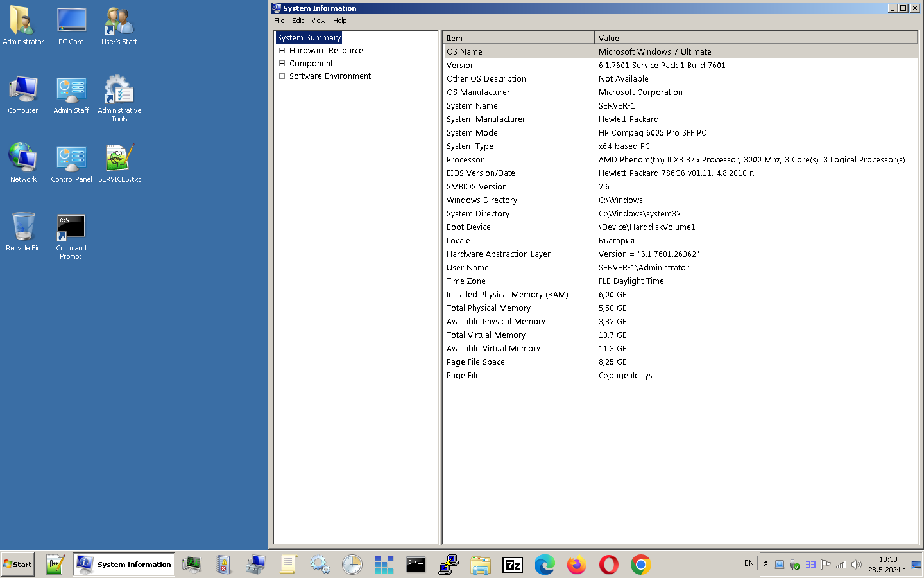Screen dimensions: 924x578
Task: Launch Microsoft Edge from the taskbar
Action: click(x=544, y=565)
